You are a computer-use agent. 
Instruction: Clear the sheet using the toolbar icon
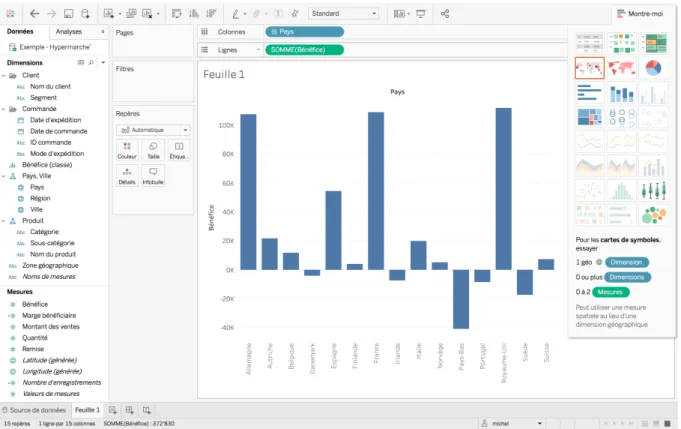pos(148,13)
